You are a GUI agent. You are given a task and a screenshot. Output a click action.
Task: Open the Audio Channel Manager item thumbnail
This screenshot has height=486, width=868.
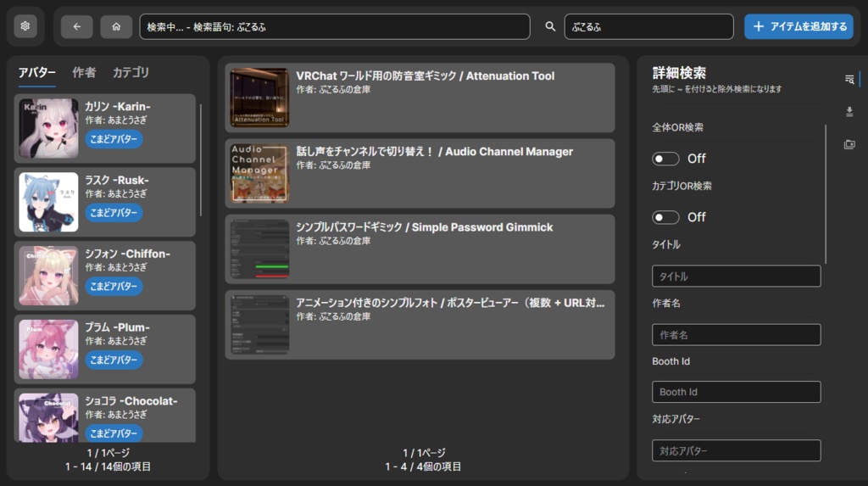(259, 174)
